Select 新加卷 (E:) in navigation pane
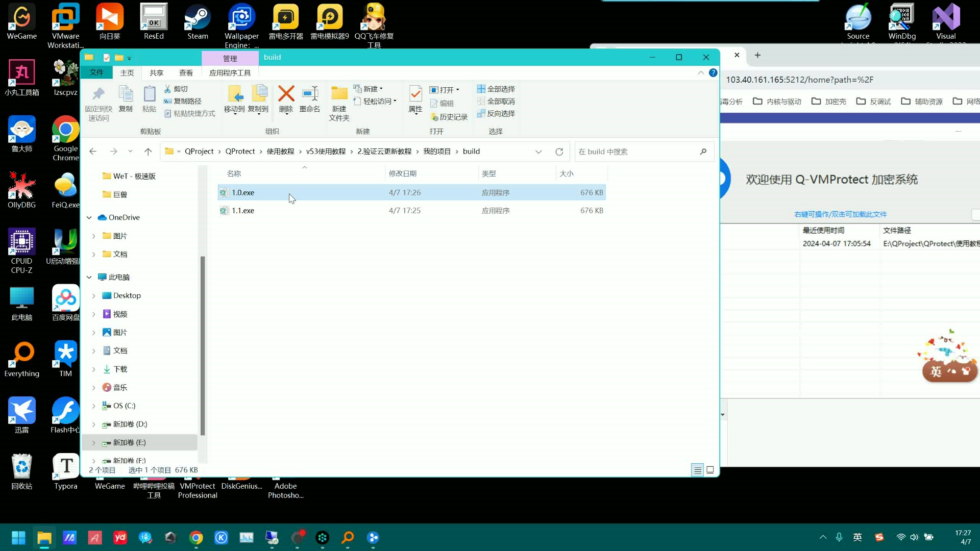 pos(139,443)
